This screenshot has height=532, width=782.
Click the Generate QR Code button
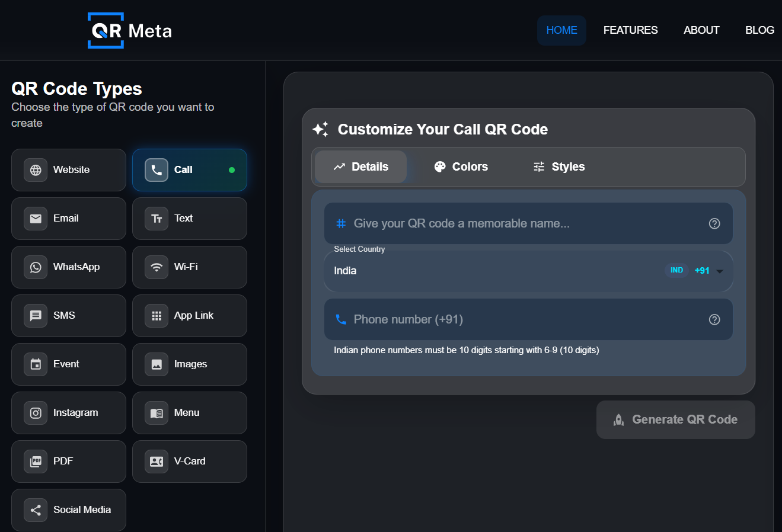676,420
